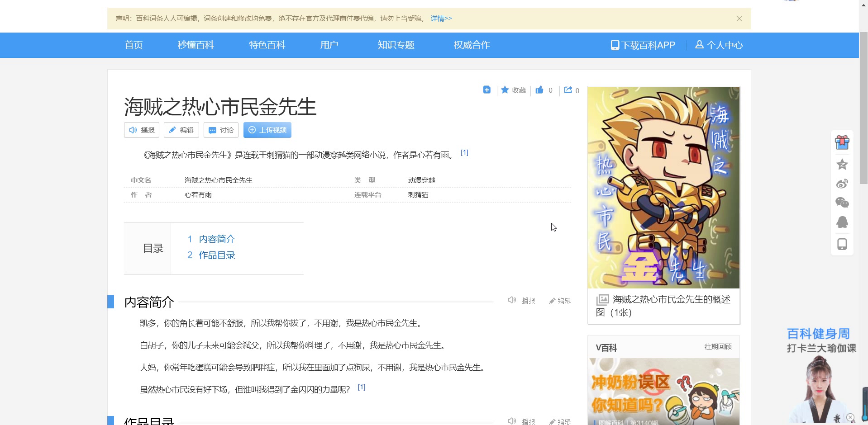Screen dimensions: 868x425
Task: Open 知识专题 in the navigation bar
Action: point(396,45)
